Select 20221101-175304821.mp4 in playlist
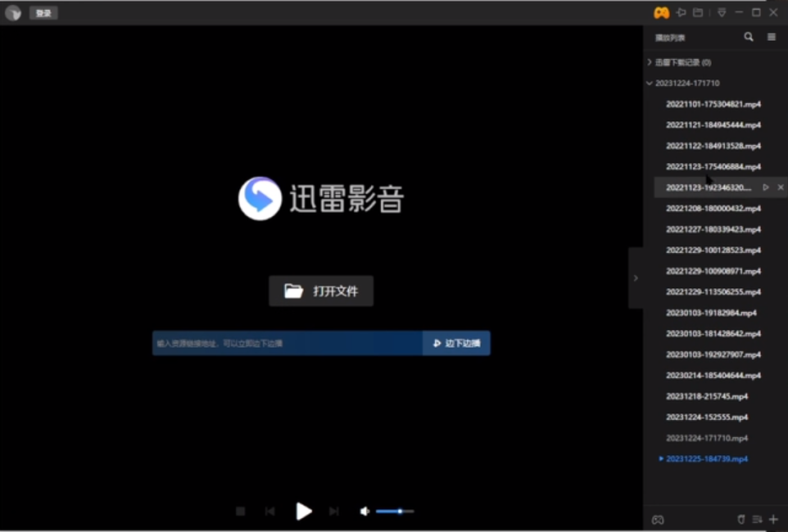 pos(713,105)
